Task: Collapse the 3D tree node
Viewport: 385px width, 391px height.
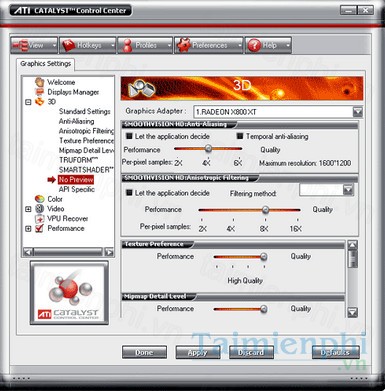Action: coord(28,102)
